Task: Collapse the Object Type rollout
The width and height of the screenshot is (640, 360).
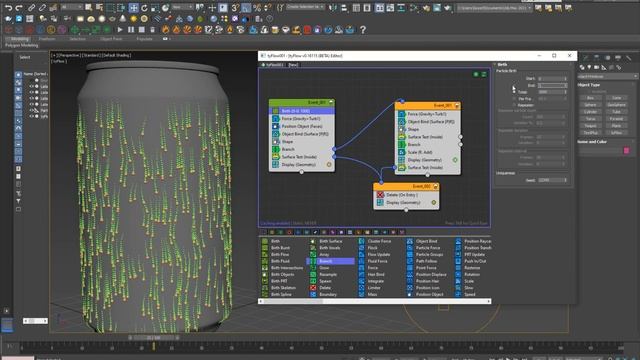Action: pyautogui.click(x=589, y=85)
